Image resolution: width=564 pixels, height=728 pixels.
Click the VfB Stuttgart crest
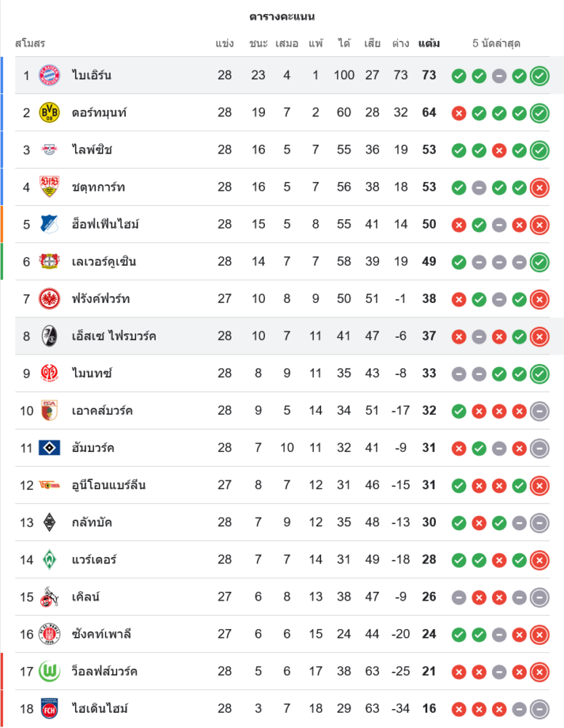pos(49,187)
